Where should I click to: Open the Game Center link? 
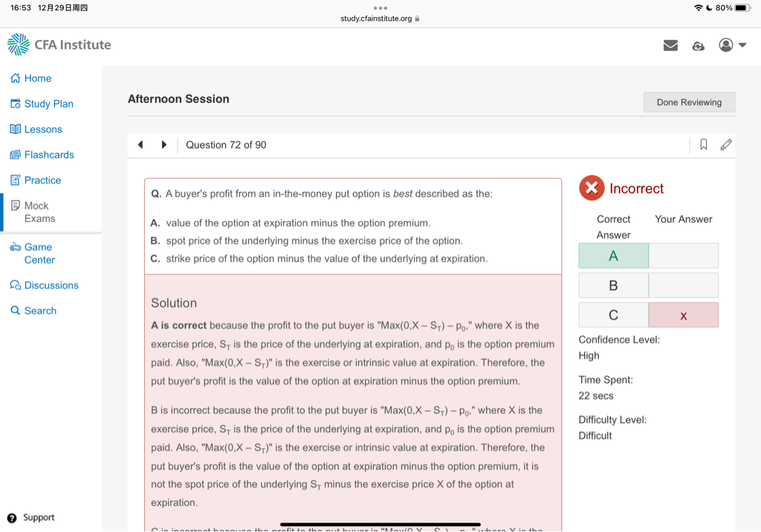[40, 253]
